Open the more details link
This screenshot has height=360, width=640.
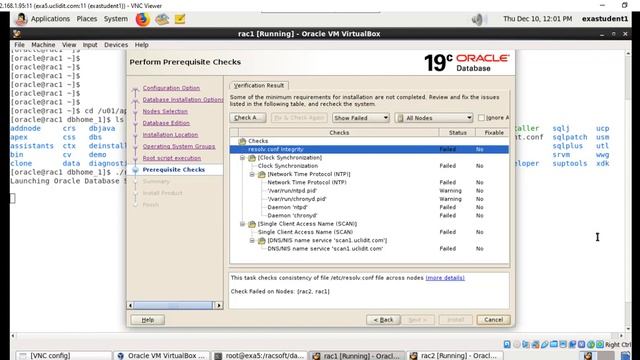(x=445, y=278)
